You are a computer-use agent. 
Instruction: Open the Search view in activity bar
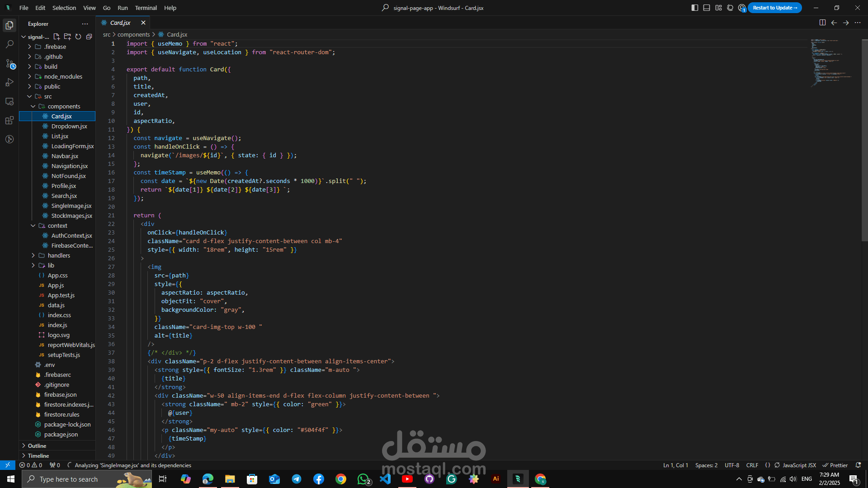(9, 44)
